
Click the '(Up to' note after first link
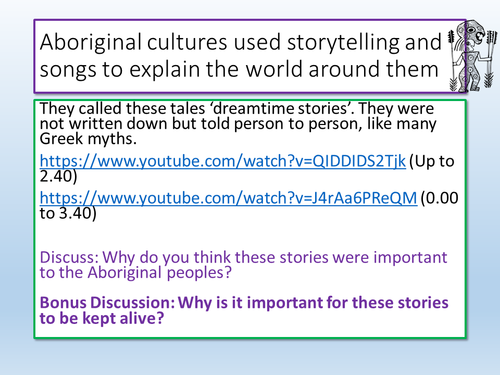pos(431,162)
